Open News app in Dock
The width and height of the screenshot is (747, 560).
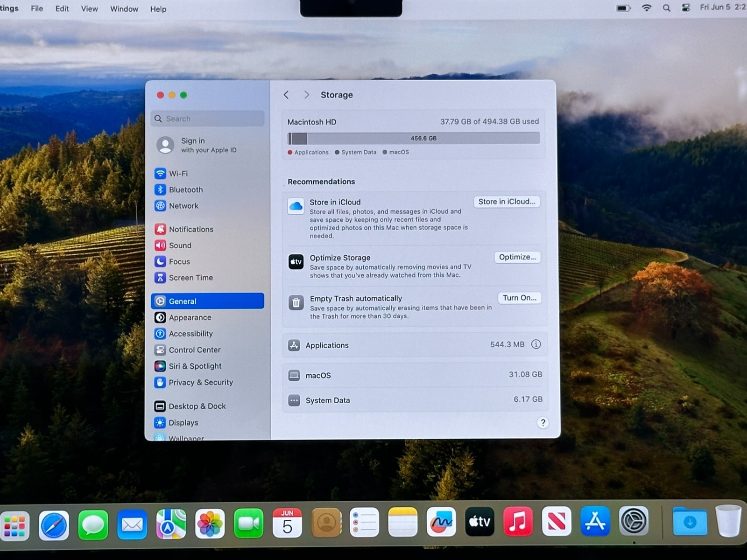point(557,521)
